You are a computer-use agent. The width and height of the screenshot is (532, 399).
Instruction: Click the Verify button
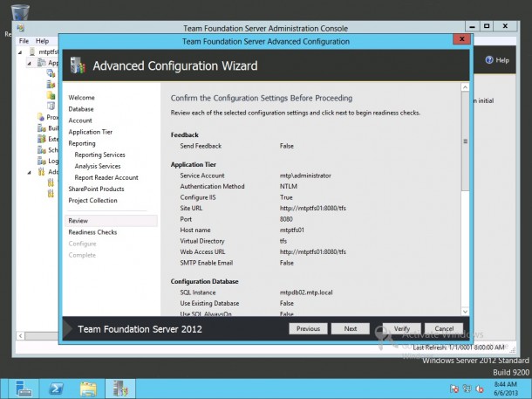coord(402,328)
